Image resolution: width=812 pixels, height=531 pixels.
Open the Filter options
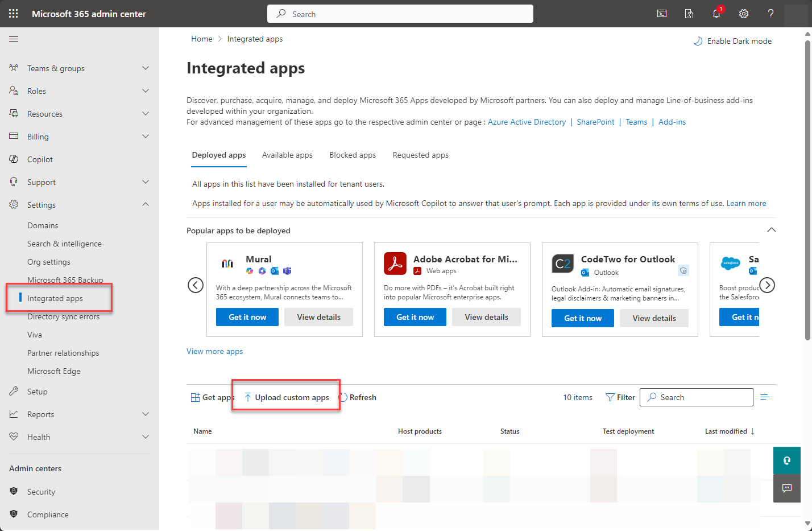(620, 397)
